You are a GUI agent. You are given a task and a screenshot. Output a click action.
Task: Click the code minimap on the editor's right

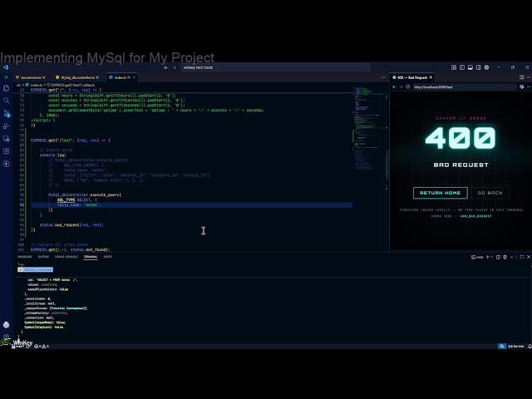coord(368,129)
